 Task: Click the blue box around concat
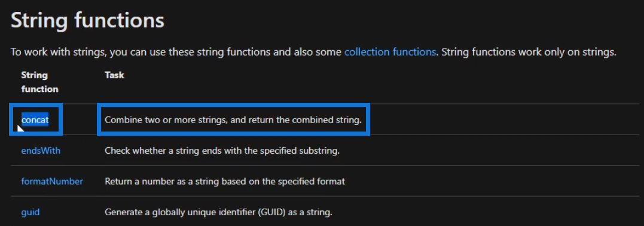36,119
